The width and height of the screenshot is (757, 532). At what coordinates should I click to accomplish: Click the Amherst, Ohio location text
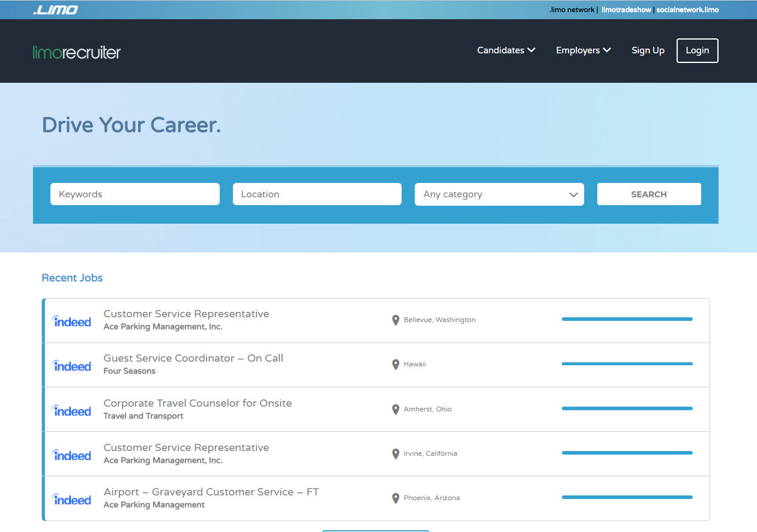[427, 410]
